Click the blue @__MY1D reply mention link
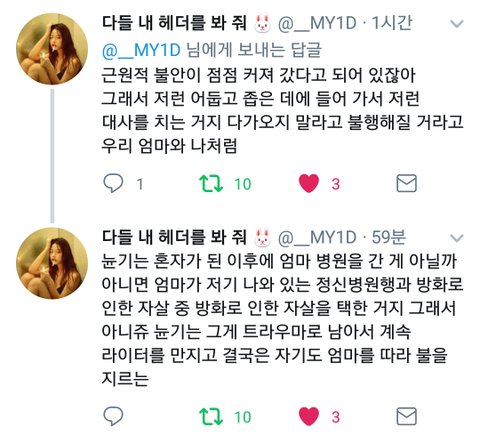480x435 pixels. tap(141, 51)
